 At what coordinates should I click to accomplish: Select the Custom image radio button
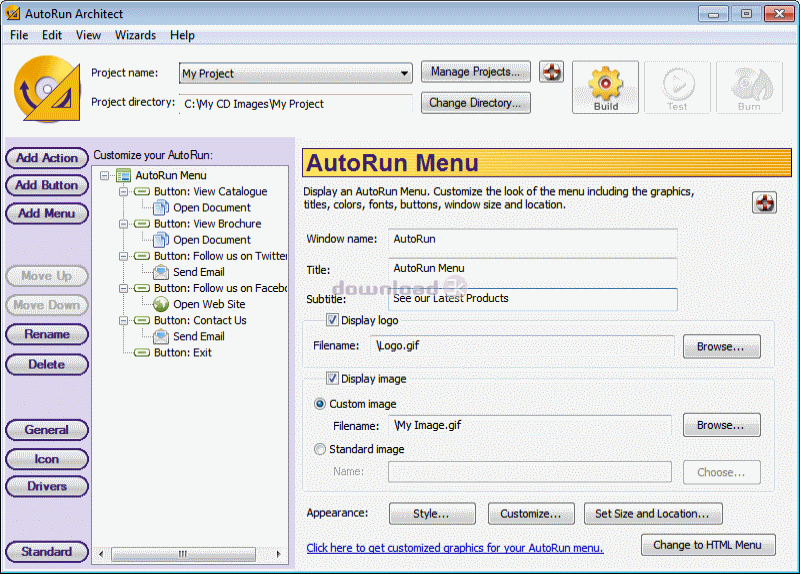pos(320,404)
